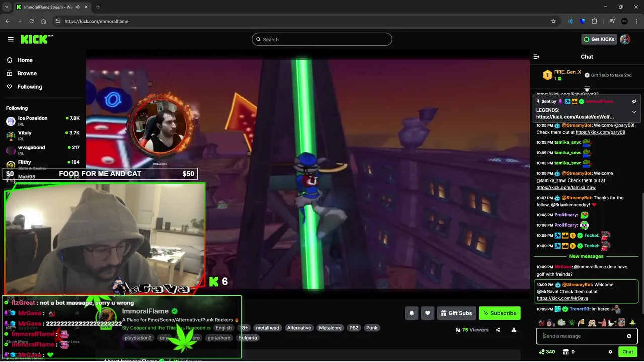This screenshot has width=644, height=362.
Task: Open the emoji picker in chat
Action: coord(629,336)
